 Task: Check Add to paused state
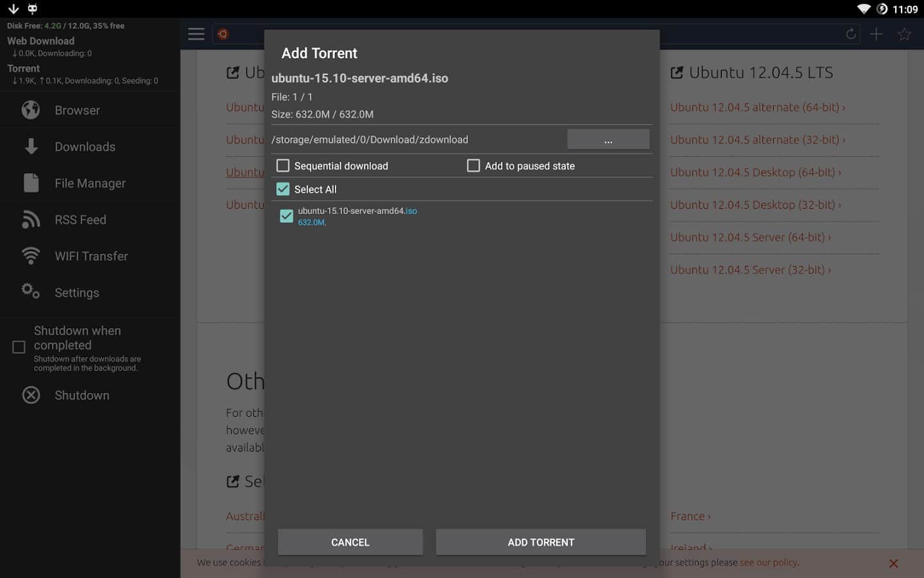point(474,166)
